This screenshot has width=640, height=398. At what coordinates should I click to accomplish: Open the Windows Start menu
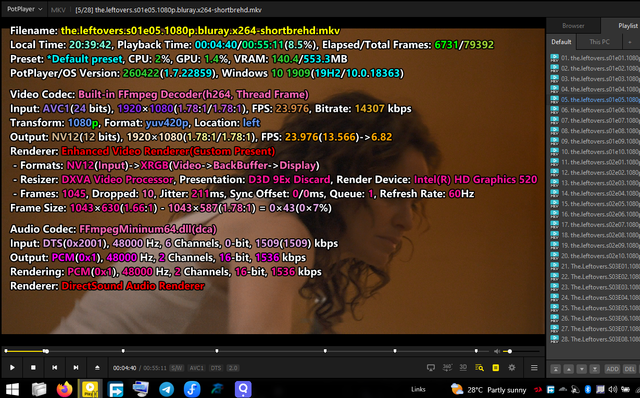(12, 389)
